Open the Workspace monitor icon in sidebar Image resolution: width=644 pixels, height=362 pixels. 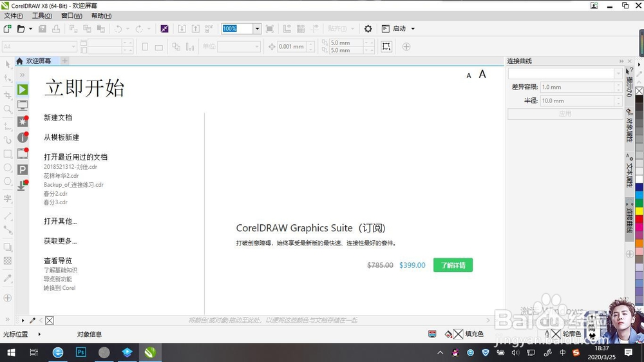(23, 106)
